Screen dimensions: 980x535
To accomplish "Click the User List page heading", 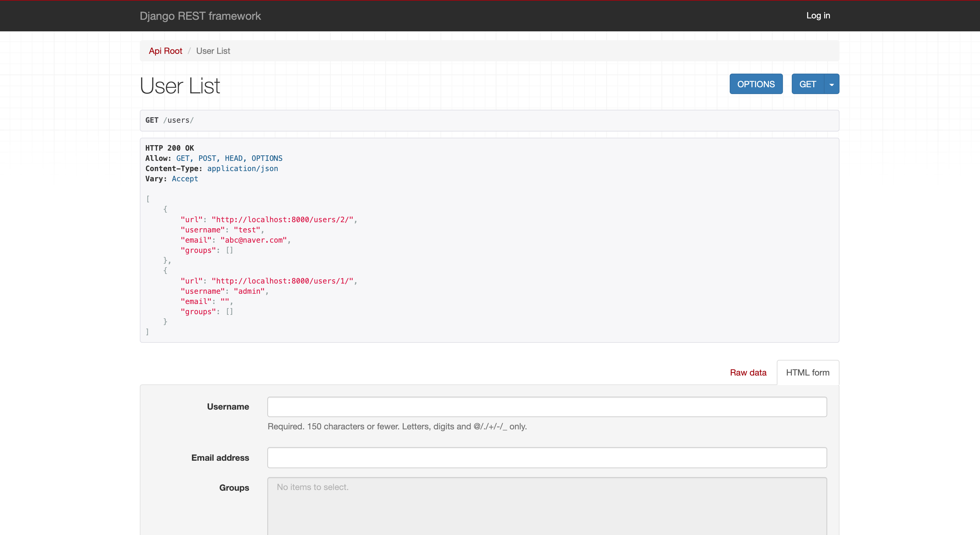I will (180, 86).
